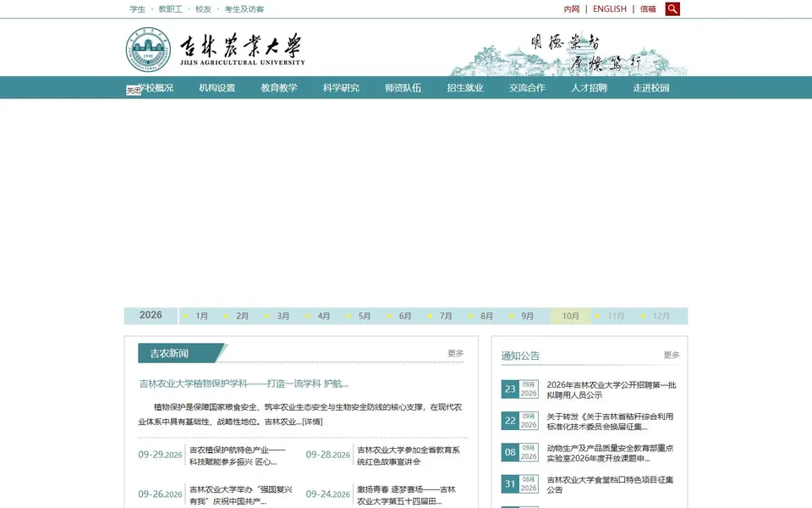Screen dimensions: 812x508
Task: Open notice 吉林农业大学食堂档口特色项目征集公告
Action: [610, 484]
